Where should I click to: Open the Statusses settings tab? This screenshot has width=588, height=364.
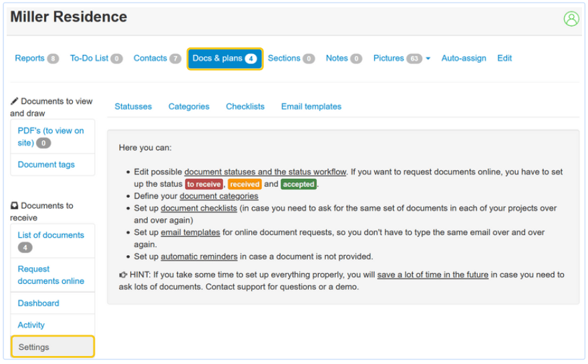coord(133,107)
